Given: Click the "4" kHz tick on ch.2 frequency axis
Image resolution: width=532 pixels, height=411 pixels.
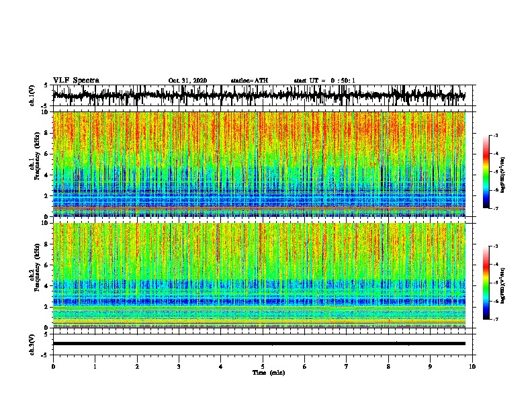Looking at the screenshot, I should click(x=47, y=286).
